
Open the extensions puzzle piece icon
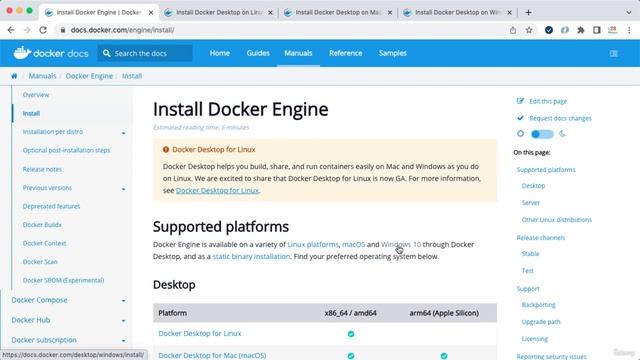click(x=580, y=30)
